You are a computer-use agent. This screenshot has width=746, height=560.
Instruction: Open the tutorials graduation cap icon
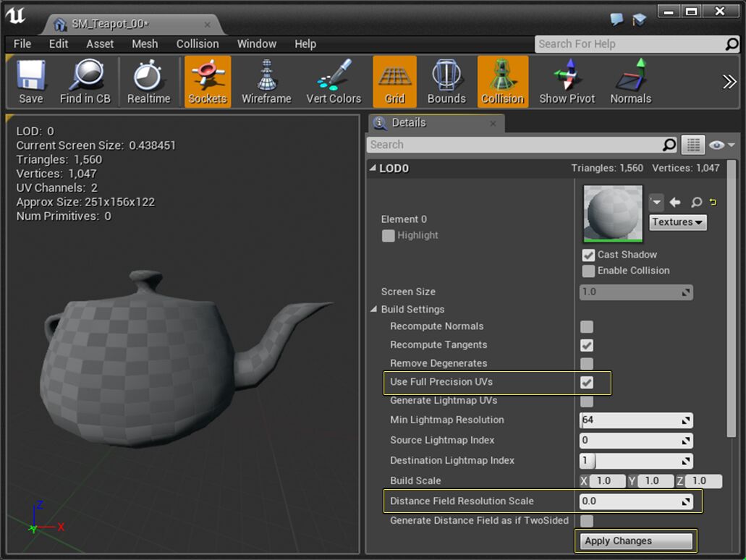pos(639,20)
